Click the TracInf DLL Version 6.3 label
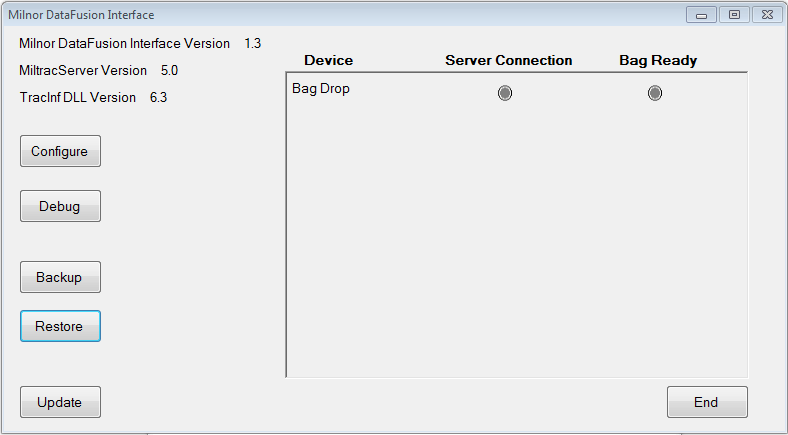 93,98
